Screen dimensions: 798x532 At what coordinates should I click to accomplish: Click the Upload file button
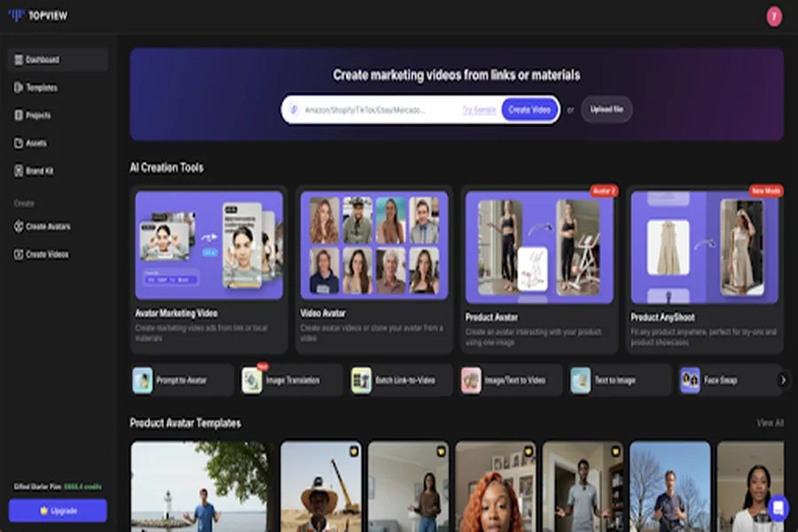click(606, 109)
